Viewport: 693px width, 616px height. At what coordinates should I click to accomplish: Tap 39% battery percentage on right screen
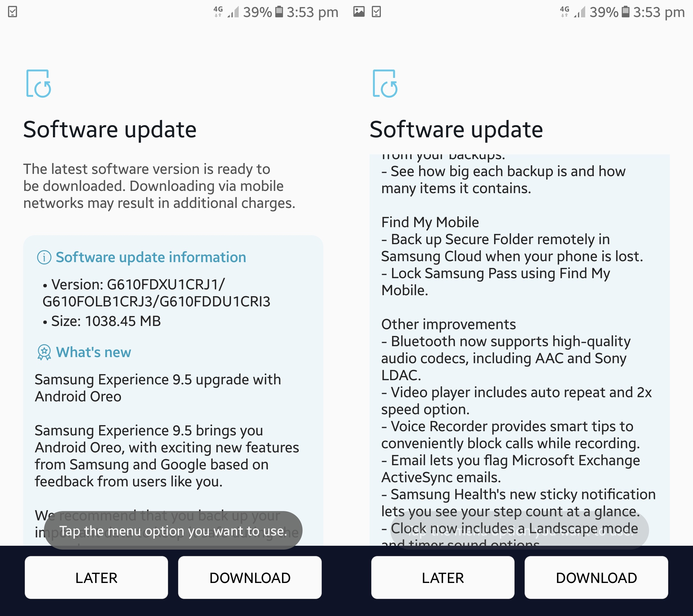click(x=604, y=13)
